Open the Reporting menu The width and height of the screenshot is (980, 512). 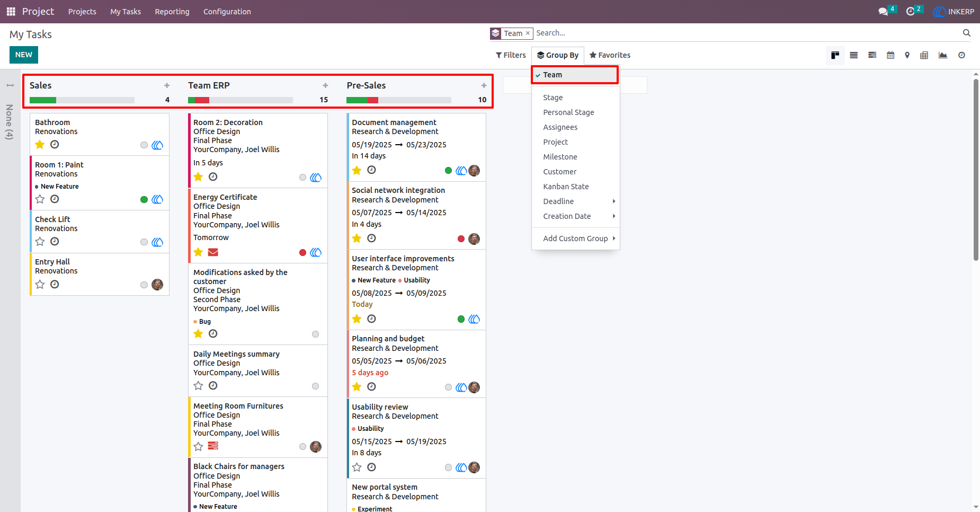coord(172,12)
